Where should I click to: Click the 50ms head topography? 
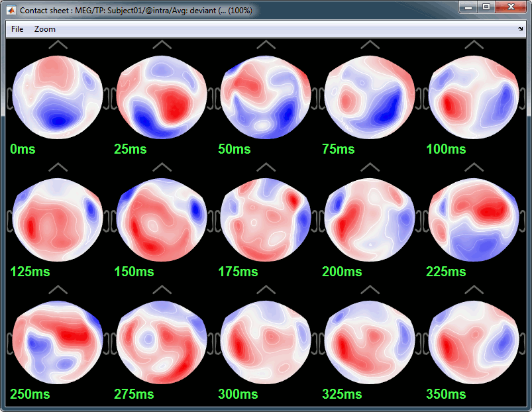tap(266, 97)
